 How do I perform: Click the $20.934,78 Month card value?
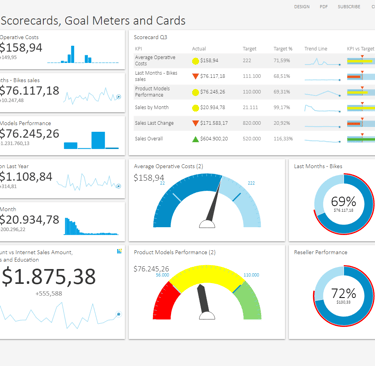pyautogui.click(x=29, y=220)
